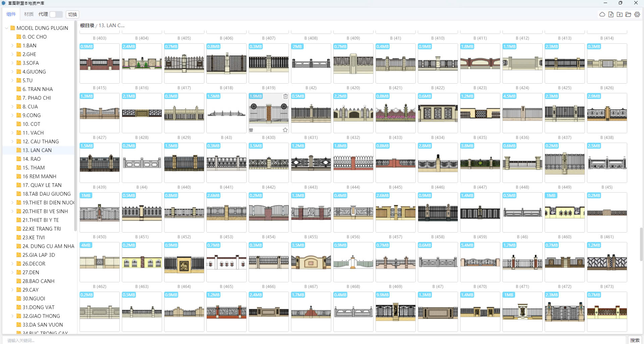This screenshot has width=644, height=344.
Task: Toggle the 代理 proxy switch
Action: [56, 14]
